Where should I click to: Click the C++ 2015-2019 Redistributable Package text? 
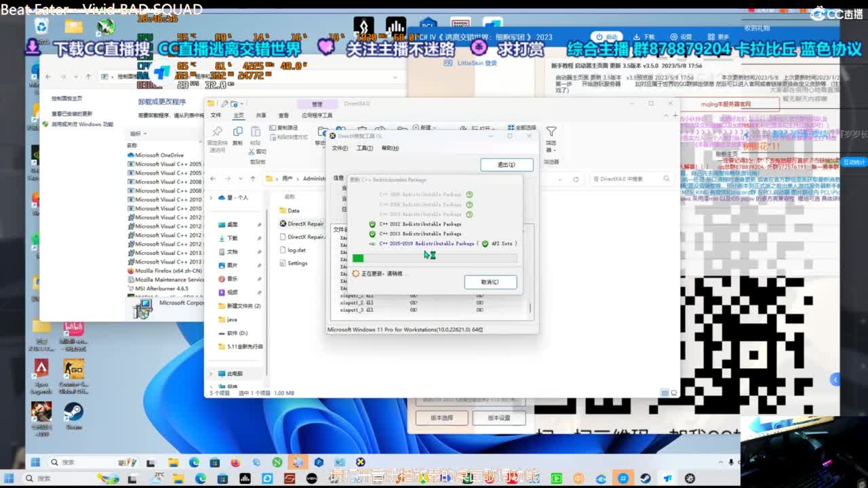(427, 243)
